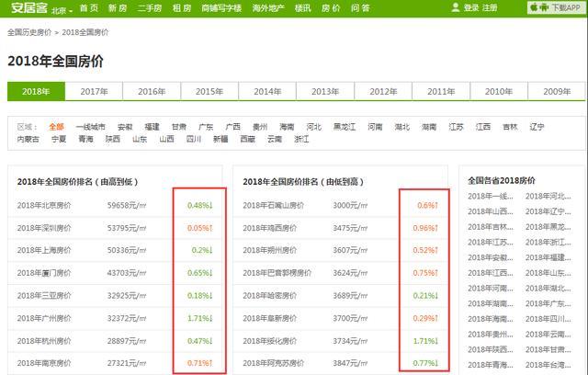Switch to the 2011年 tab
Image resolution: width=588 pixels, height=375 pixels.
441,92
